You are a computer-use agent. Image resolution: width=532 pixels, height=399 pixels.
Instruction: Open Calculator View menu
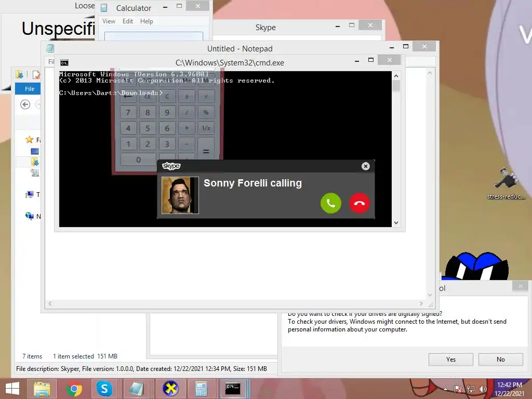(x=109, y=21)
